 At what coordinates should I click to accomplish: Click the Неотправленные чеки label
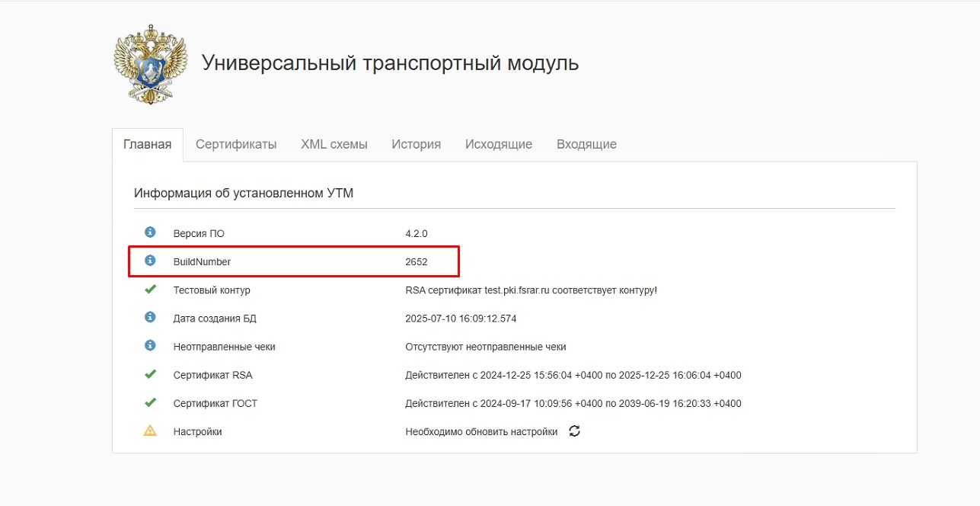[x=225, y=347]
